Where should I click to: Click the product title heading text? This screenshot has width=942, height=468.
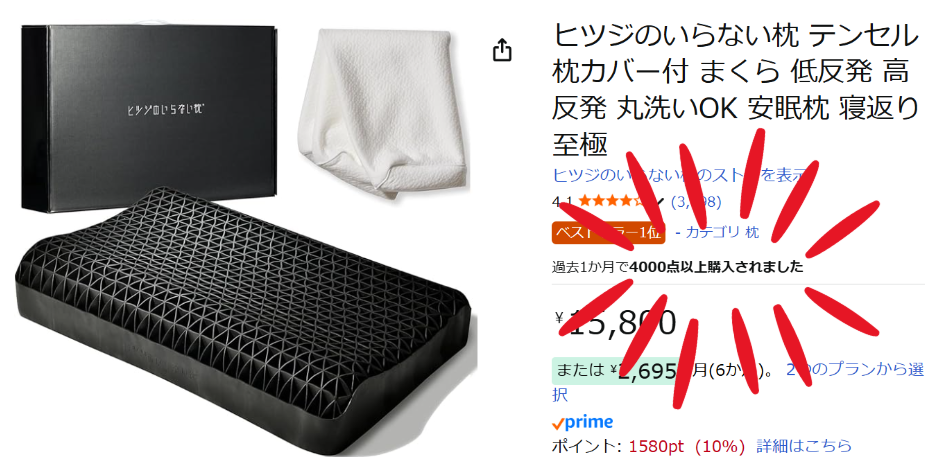(735, 90)
